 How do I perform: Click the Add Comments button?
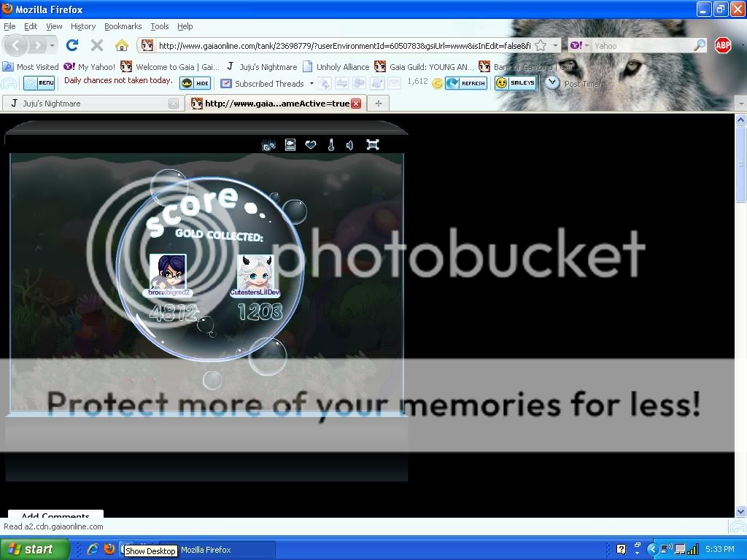[x=54, y=516]
